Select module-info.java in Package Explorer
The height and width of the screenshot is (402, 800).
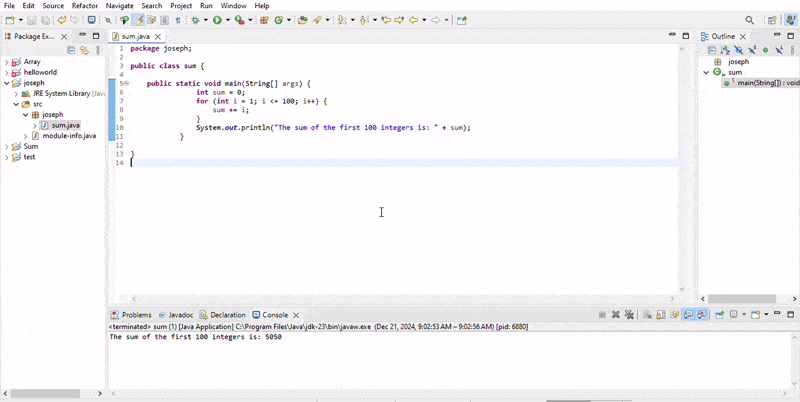(69, 136)
